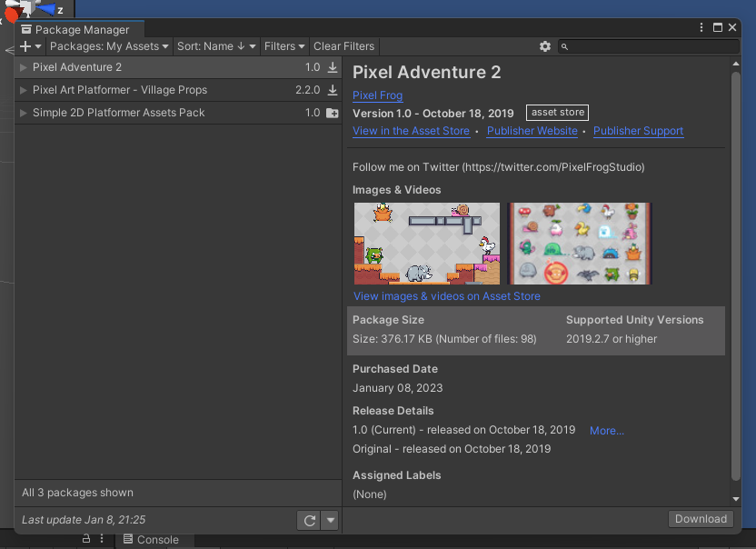Open the Packages: My Assets dropdown

(109, 46)
